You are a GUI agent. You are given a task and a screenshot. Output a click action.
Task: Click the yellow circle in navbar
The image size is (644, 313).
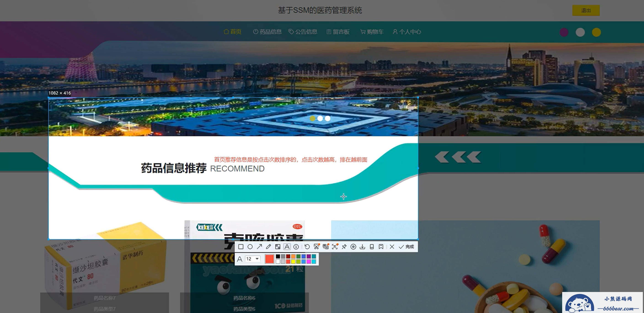pyautogui.click(x=596, y=32)
